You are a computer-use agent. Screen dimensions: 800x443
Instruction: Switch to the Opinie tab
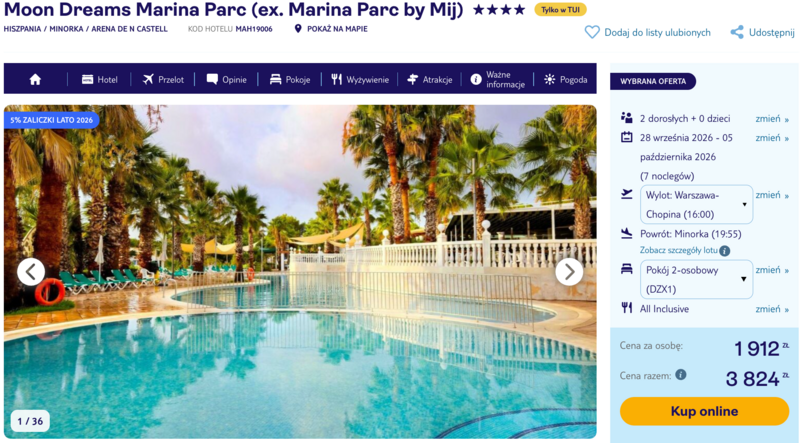coord(227,80)
